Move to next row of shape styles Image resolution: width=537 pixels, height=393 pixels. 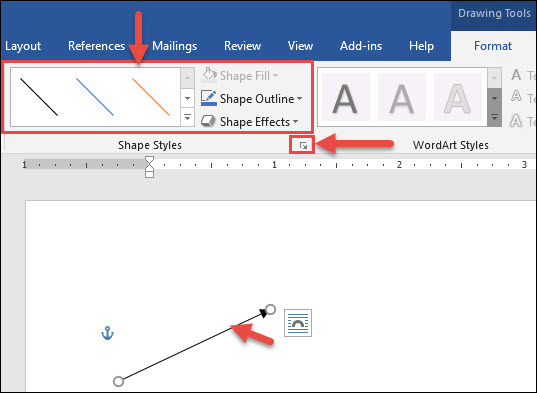[187, 98]
